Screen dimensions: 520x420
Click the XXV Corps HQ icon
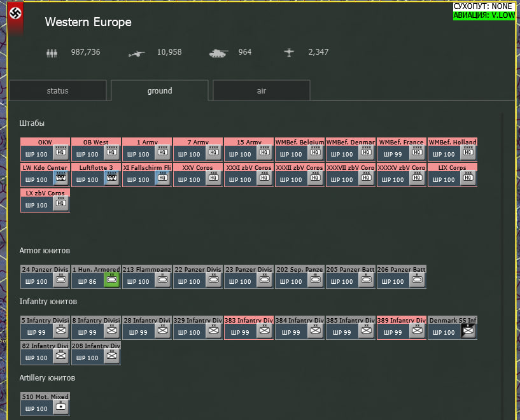tap(214, 178)
